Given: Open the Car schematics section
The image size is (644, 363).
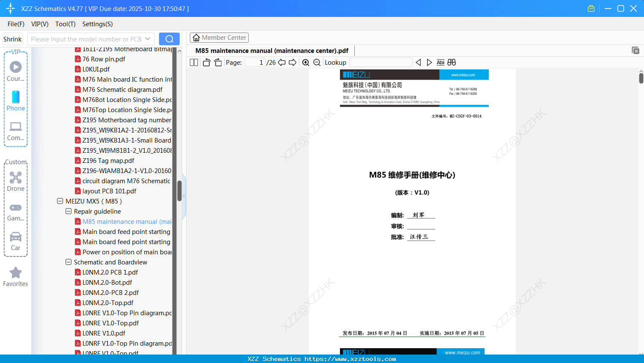Looking at the screenshot, I should (x=16, y=240).
